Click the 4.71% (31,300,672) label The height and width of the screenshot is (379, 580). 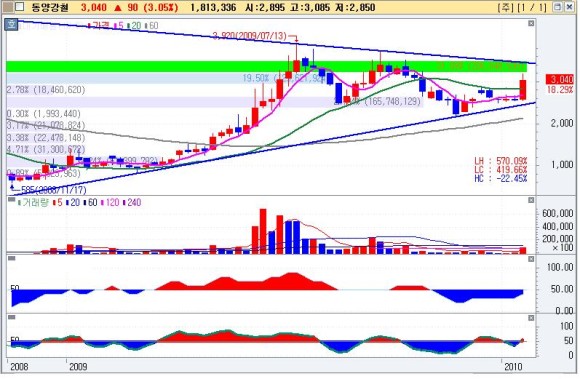pyautogui.click(x=45, y=149)
